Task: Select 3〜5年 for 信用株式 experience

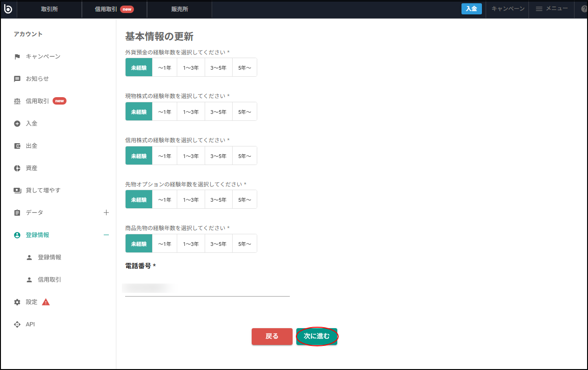Action: 219,156
